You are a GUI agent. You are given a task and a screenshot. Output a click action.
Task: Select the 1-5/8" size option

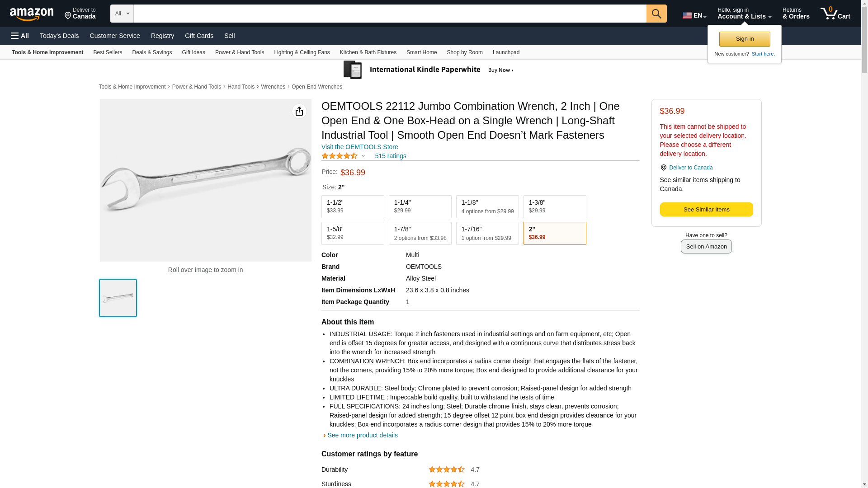pyautogui.click(x=353, y=233)
